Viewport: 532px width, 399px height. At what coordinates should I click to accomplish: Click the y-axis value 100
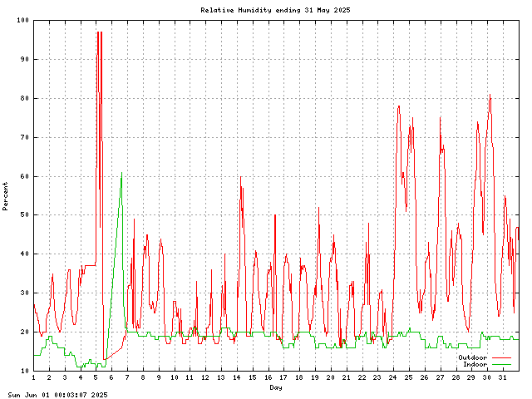point(22,20)
